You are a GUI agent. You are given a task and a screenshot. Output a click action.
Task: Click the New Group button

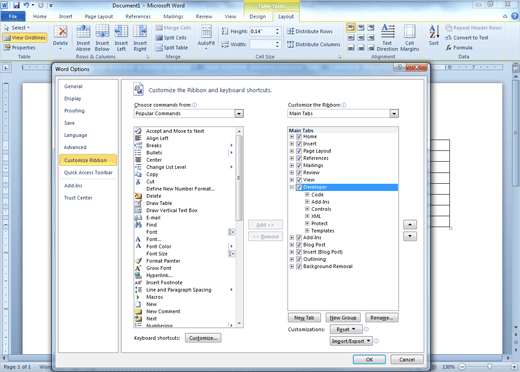pos(343,318)
